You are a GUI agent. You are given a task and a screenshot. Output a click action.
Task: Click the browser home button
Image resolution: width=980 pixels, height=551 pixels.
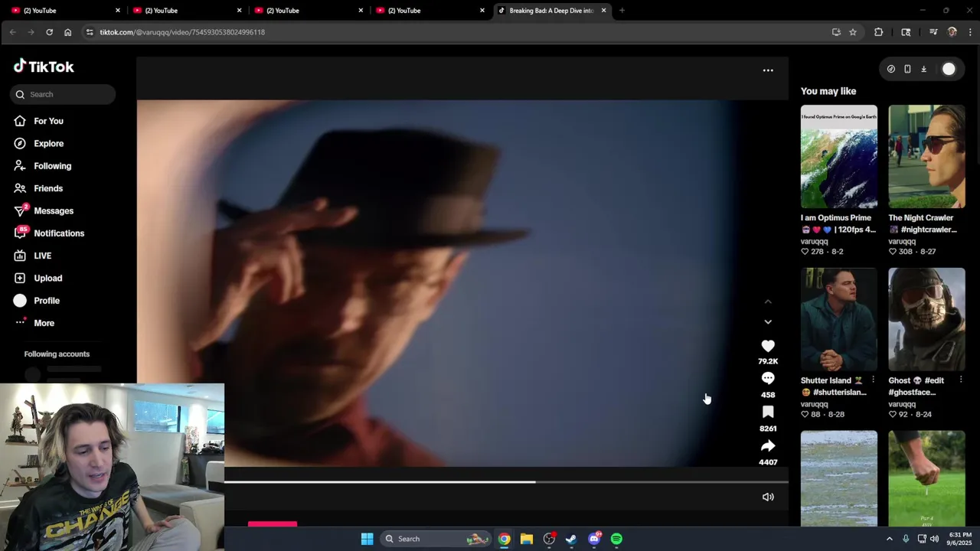point(67,32)
